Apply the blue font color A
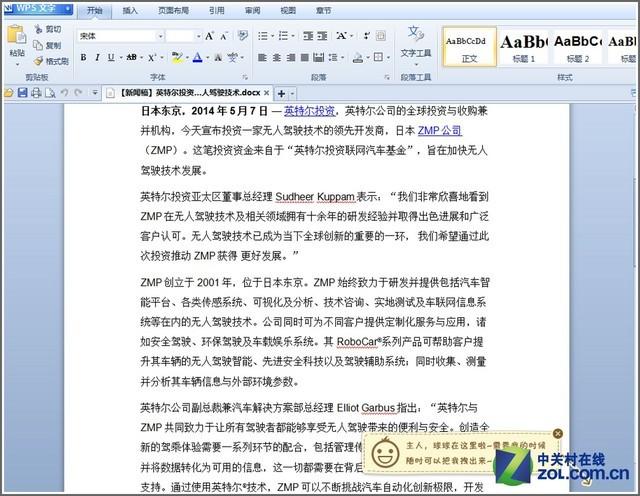Viewport: 640px width, 496px height. pyautogui.click(x=198, y=57)
